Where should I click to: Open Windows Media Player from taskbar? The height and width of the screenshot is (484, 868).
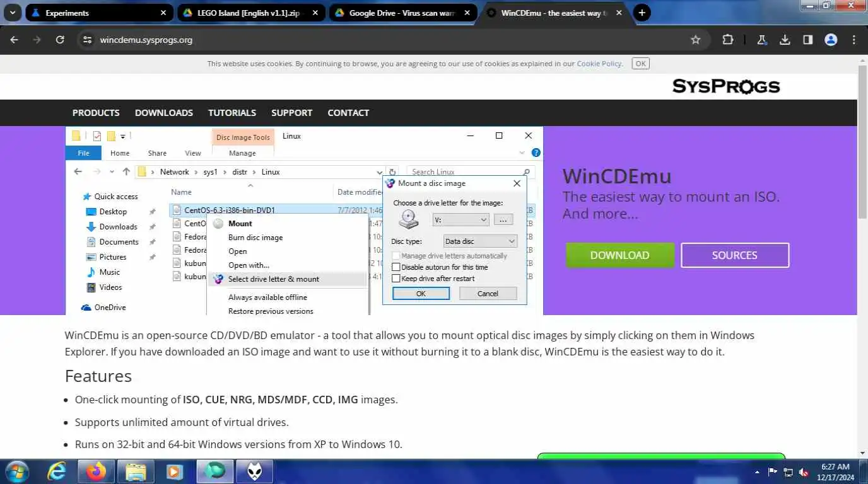pyautogui.click(x=175, y=471)
